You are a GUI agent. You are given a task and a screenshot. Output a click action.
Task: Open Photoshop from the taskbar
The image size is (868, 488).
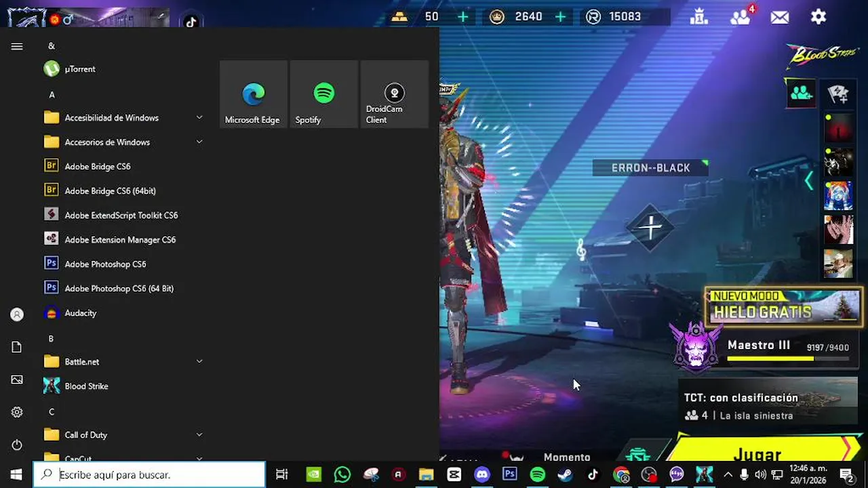point(510,474)
